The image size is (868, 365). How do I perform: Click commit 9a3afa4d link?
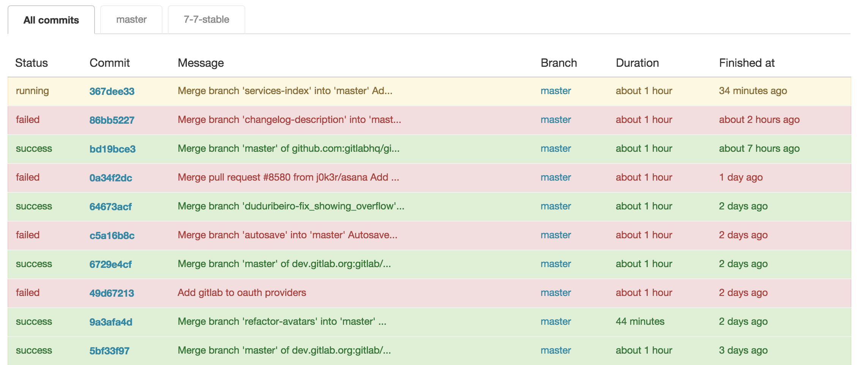pyautogui.click(x=111, y=322)
